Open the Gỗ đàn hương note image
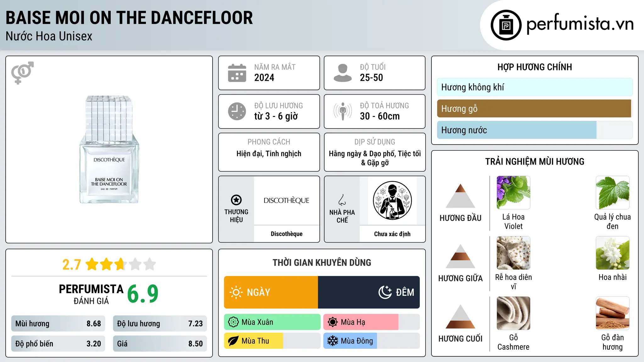The image size is (644, 362). (613, 313)
